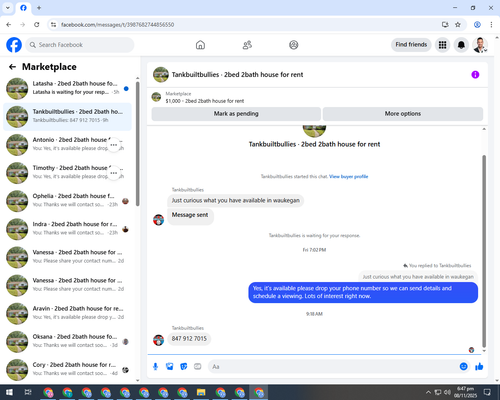Screen dimensions: 500x400
Task: Open the taskbar notification center
Action: tap(487, 392)
